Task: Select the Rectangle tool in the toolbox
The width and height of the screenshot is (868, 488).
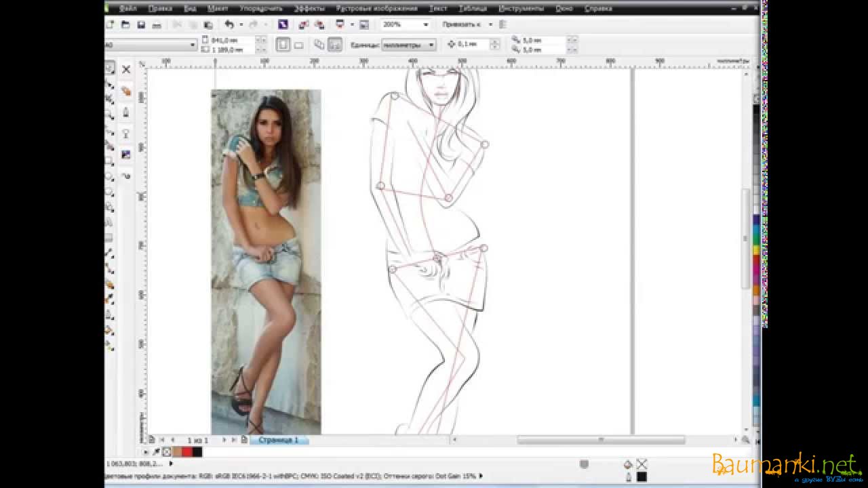Action: point(109,161)
